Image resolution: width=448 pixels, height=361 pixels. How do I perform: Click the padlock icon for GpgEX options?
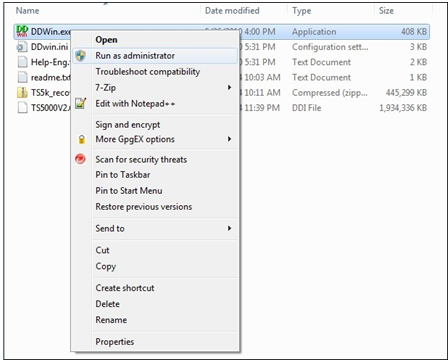(82, 139)
